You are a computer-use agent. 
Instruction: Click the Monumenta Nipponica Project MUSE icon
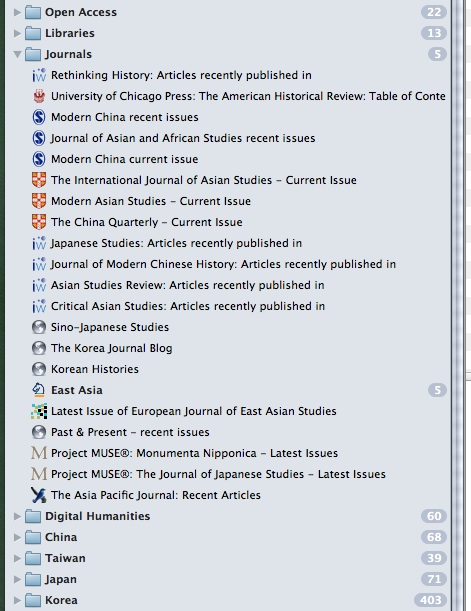(x=39, y=453)
